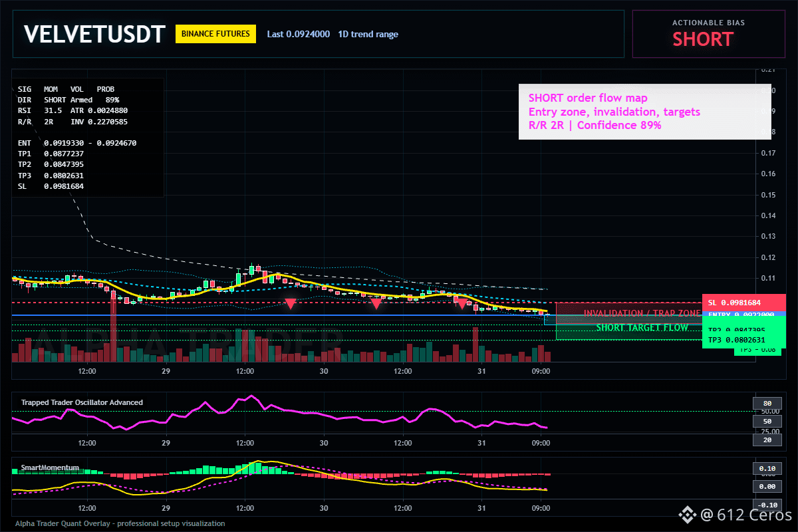
Task: Click the 20 level badge on oscillator axis
Action: [767, 440]
